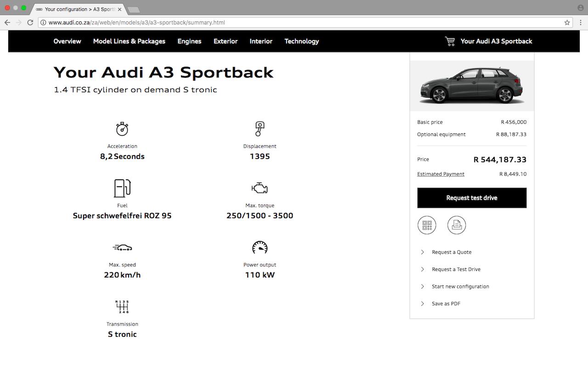This screenshot has height=368, width=588.
Task: Expand Request a Test Drive chevron
Action: 423,270
